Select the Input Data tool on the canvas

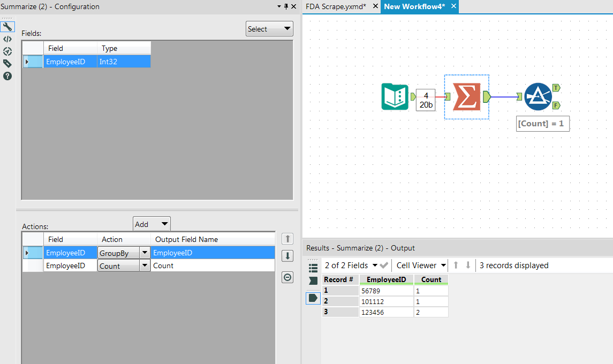click(395, 96)
